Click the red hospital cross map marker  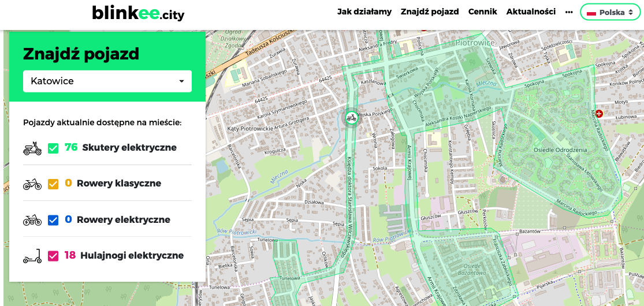pyautogui.click(x=599, y=114)
